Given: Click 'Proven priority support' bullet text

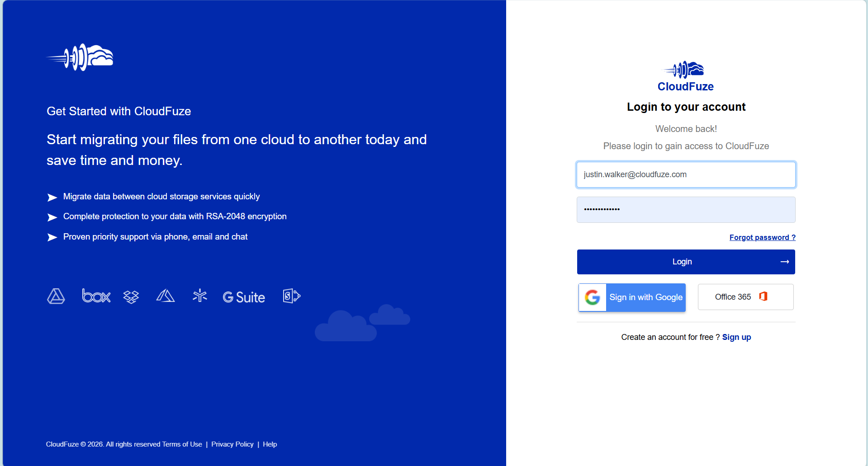Looking at the screenshot, I should [156, 237].
